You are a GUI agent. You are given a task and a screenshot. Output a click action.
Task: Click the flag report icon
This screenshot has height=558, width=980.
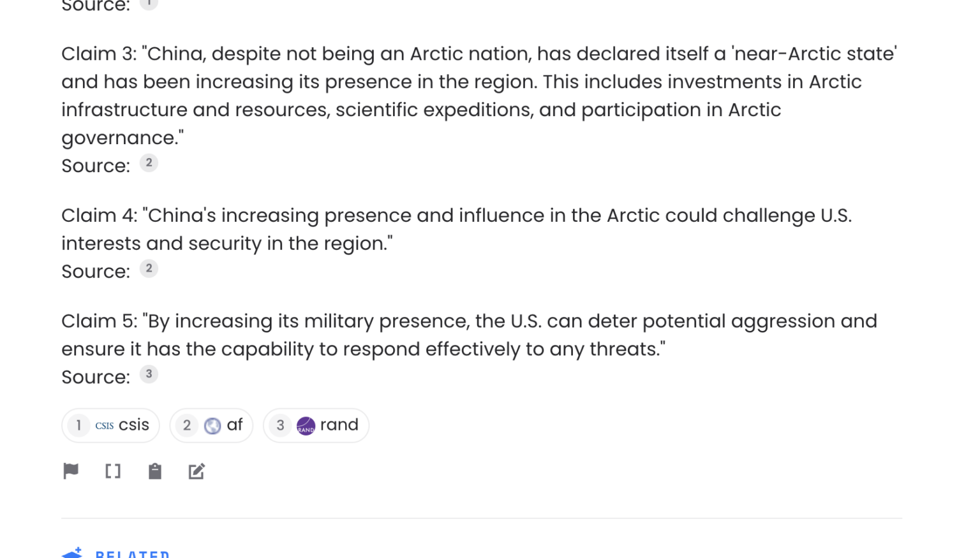coord(71,471)
